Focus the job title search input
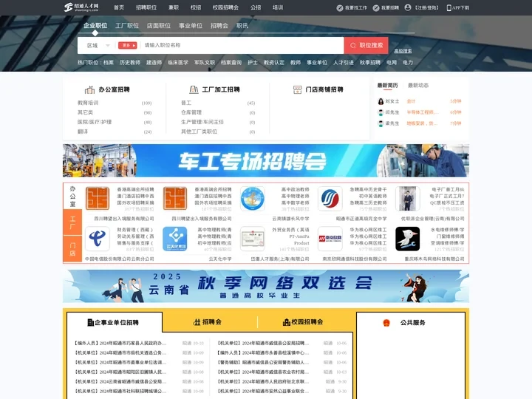This screenshot has width=532, height=399. click(x=242, y=45)
